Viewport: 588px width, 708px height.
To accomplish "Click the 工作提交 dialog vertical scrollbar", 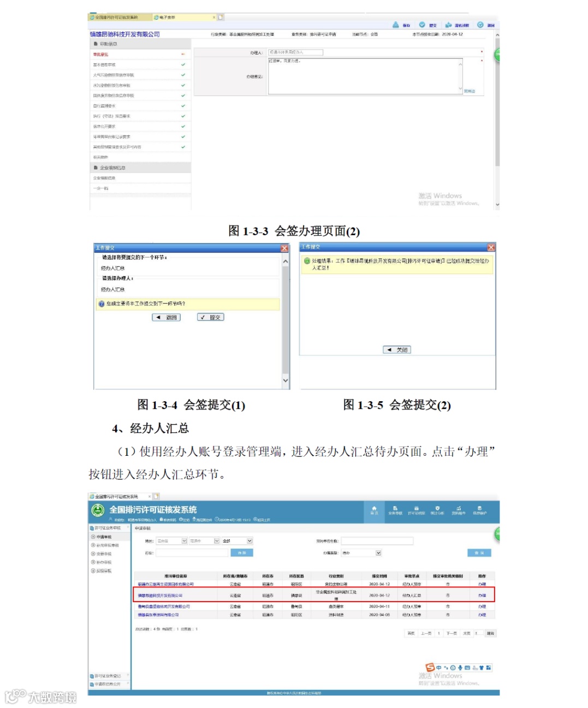I will [x=285, y=320].
